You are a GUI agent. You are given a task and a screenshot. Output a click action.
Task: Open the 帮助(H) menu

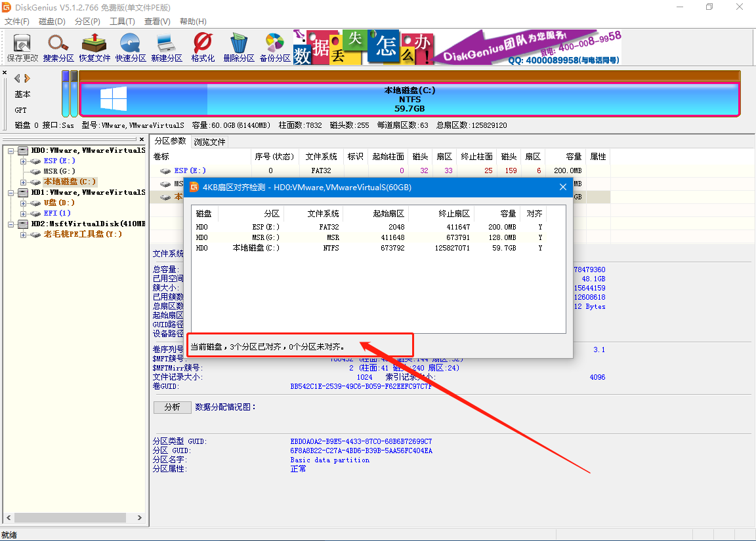point(193,21)
